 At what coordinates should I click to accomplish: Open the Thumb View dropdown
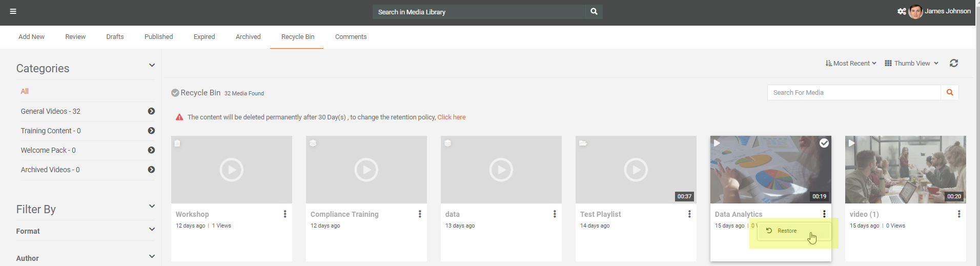(x=911, y=63)
